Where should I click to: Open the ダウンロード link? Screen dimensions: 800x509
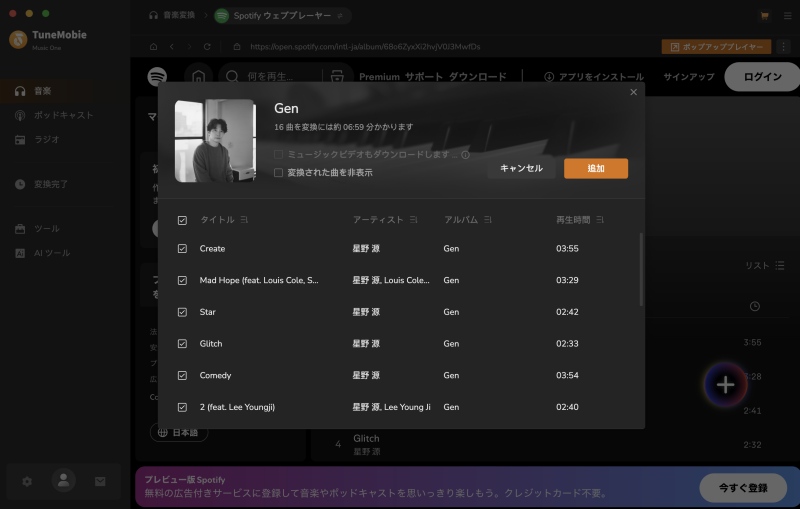click(x=478, y=77)
